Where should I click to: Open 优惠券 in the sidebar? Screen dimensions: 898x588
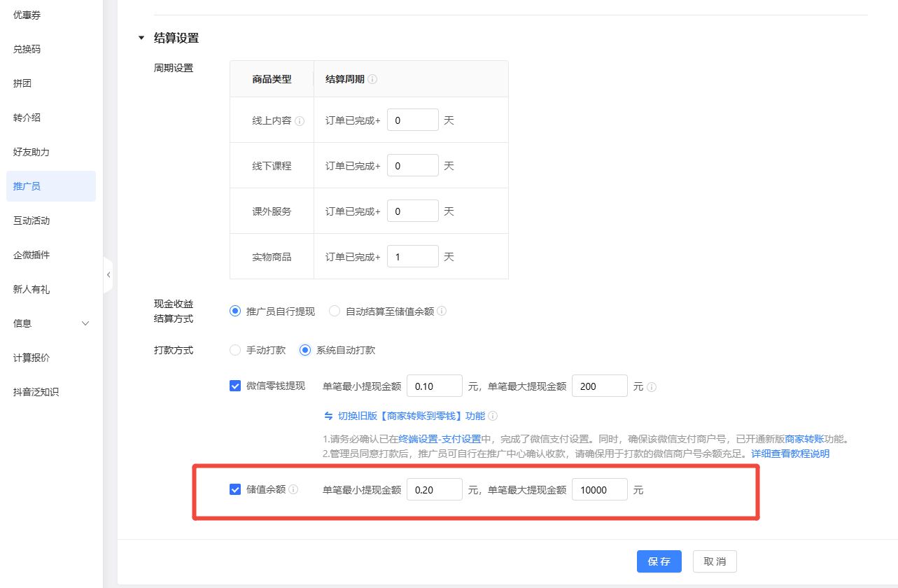click(27, 15)
